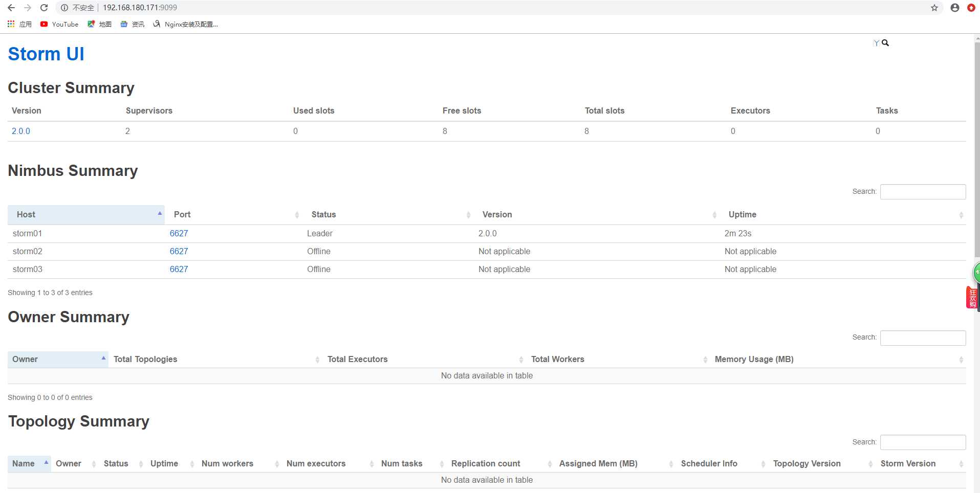Open the Nginx安装及配置 bookmark
Screen dimensions: 980x493
click(186, 24)
